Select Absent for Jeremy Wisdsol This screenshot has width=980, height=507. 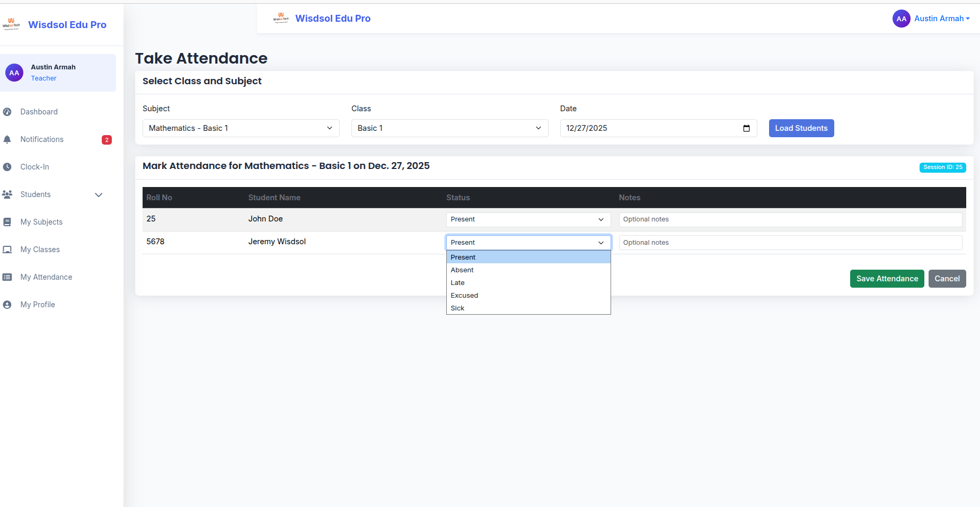tap(462, 270)
